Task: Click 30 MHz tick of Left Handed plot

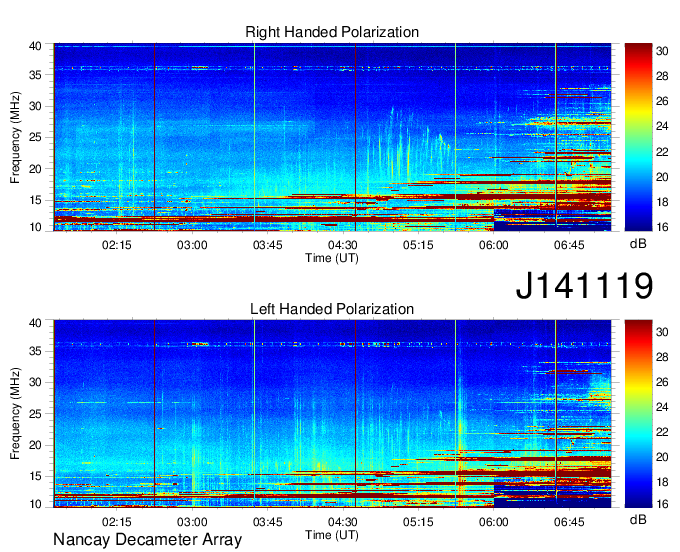Action: pos(36,382)
